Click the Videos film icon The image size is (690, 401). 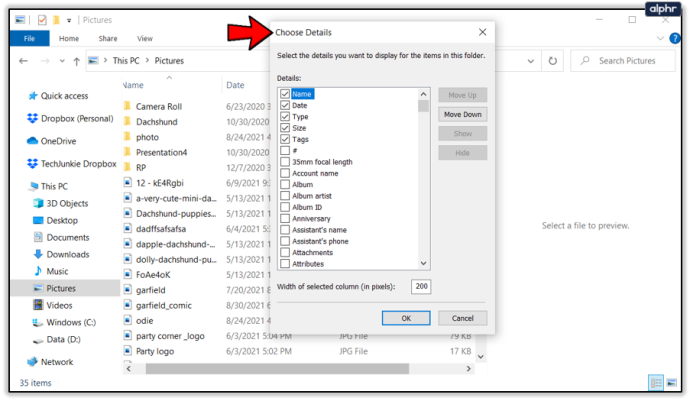pyautogui.click(x=38, y=305)
